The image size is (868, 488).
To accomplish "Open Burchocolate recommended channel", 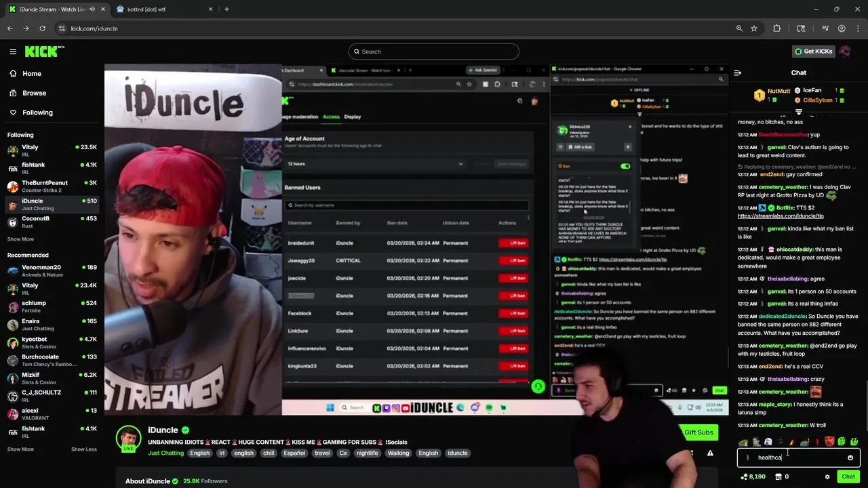I will tap(52, 360).
